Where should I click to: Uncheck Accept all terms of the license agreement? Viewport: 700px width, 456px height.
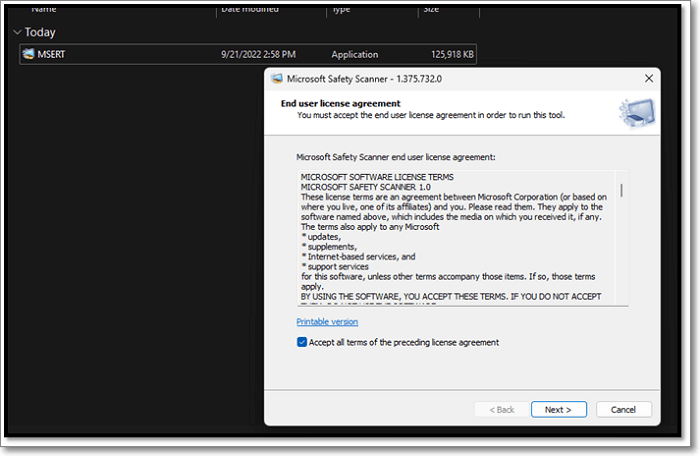point(302,342)
